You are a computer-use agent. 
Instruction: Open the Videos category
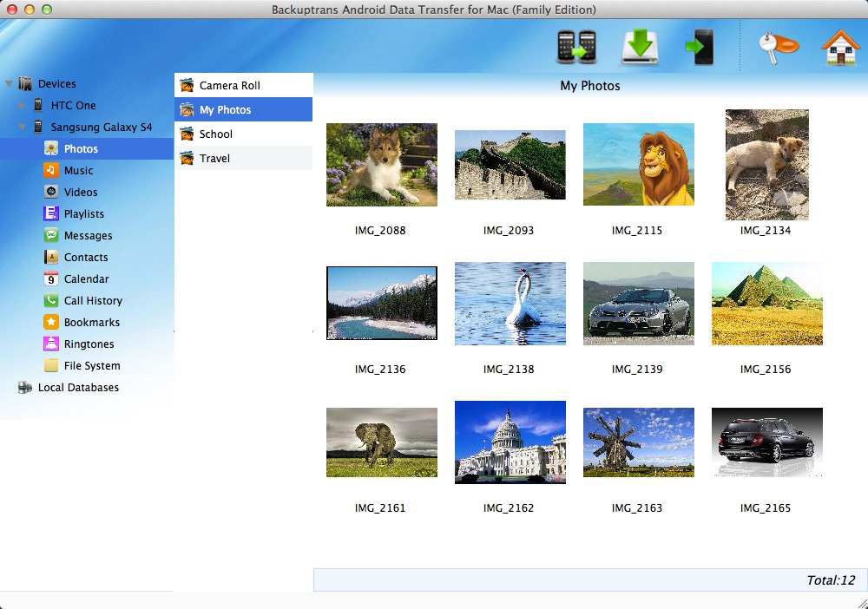pos(81,192)
